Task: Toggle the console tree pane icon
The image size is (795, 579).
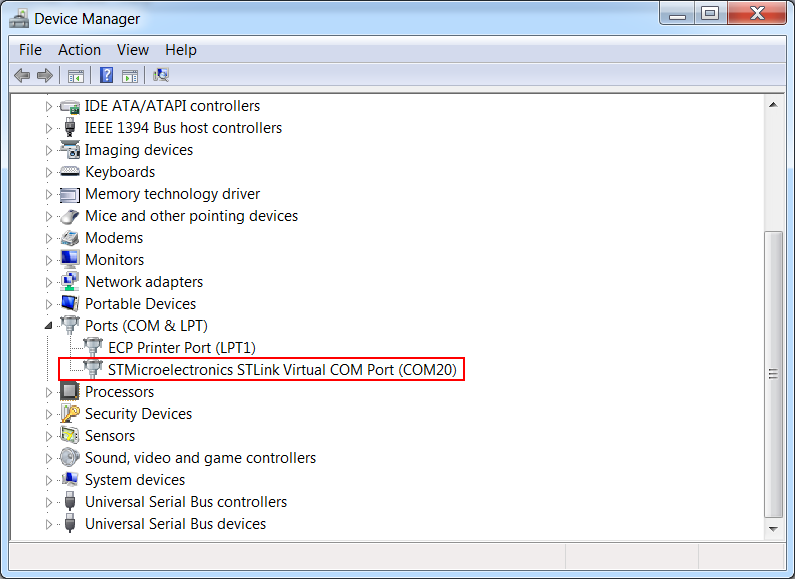Action: click(75, 75)
